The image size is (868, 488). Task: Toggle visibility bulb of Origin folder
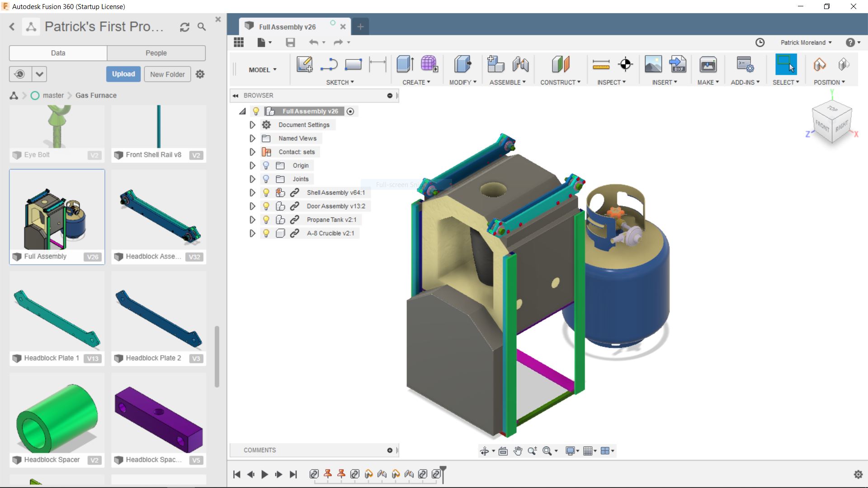coord(266,165)
